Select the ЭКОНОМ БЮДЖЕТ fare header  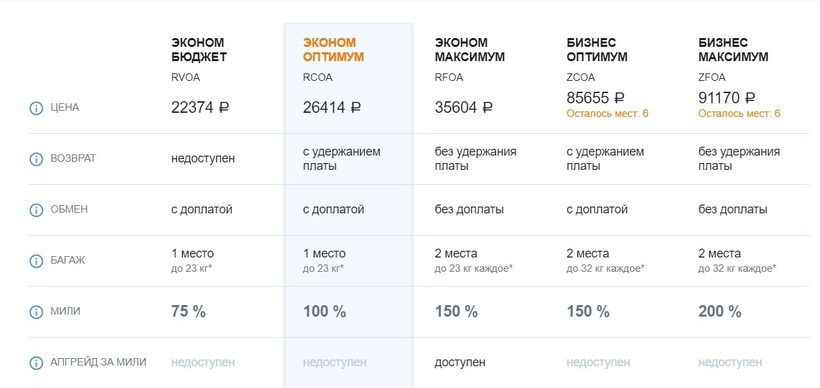(x=199, y=50)
